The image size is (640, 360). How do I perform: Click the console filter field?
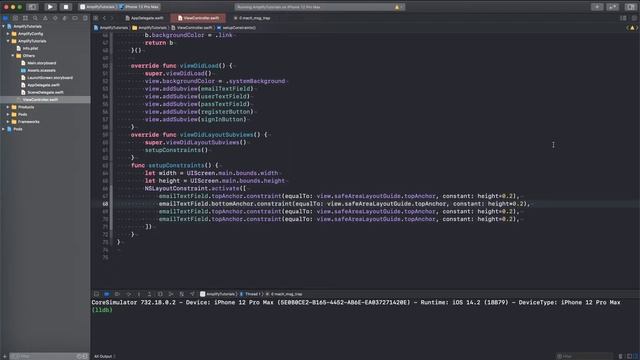click(584, 356)
